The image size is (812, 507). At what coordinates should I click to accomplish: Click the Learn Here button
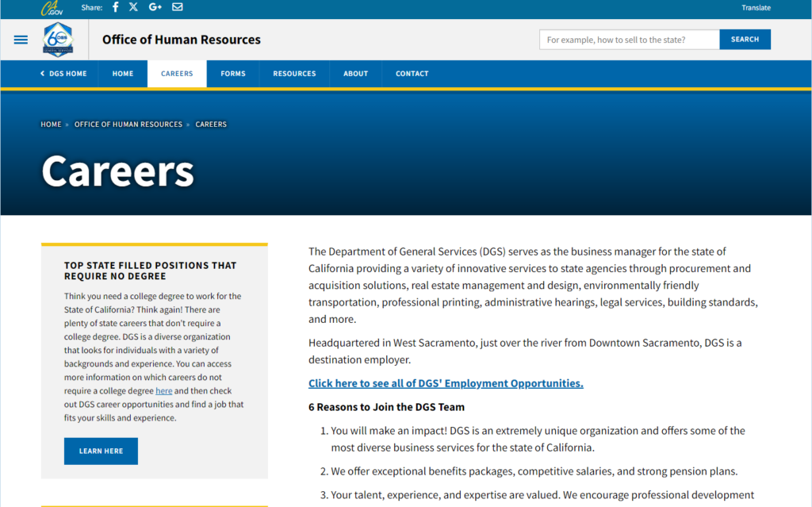click(101, 451)
